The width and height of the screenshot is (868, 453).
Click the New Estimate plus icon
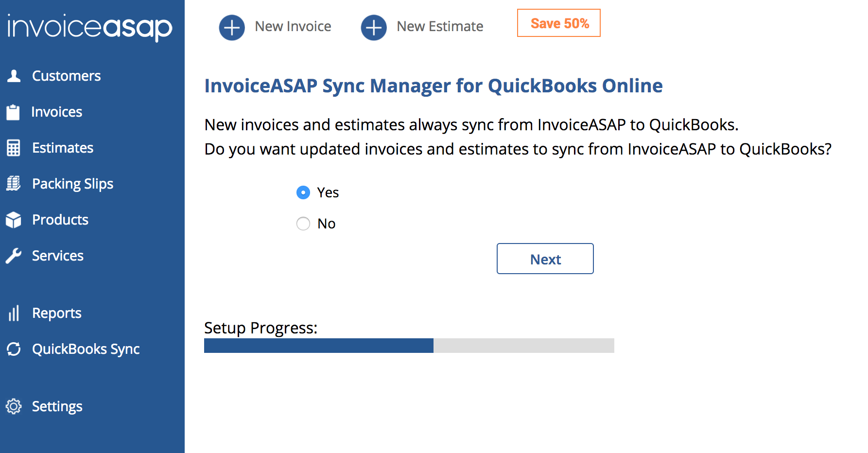[x=374, y=28]
